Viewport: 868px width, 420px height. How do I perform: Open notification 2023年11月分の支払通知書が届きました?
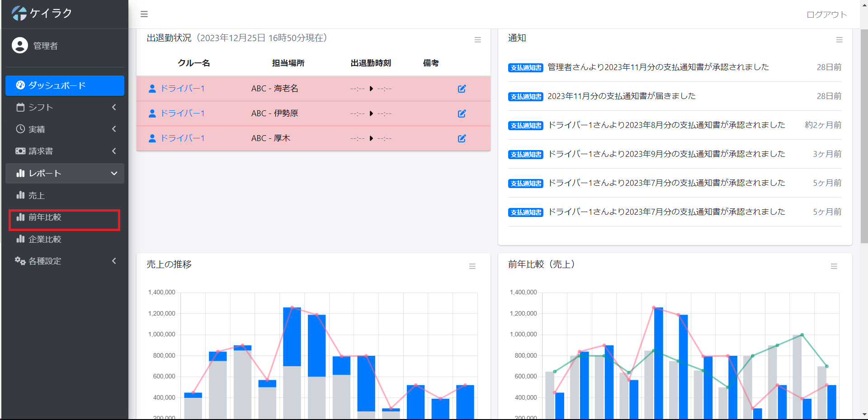(x=622, y=96)
